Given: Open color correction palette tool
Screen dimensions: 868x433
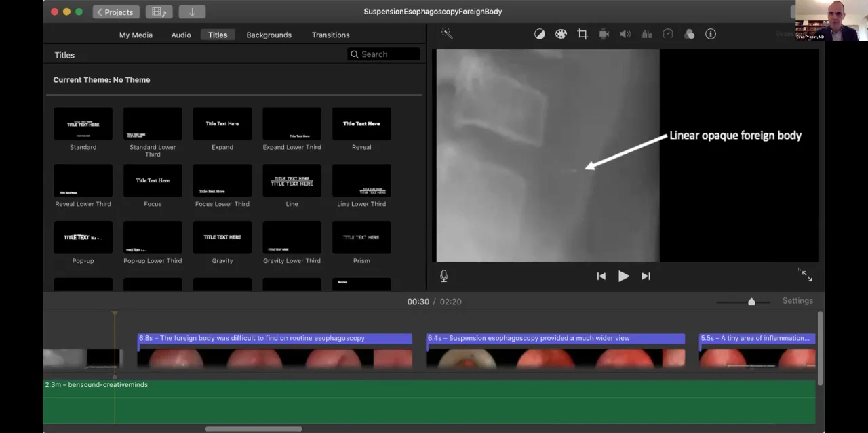Looking at the screenshot, I should (x=561, y=34).
